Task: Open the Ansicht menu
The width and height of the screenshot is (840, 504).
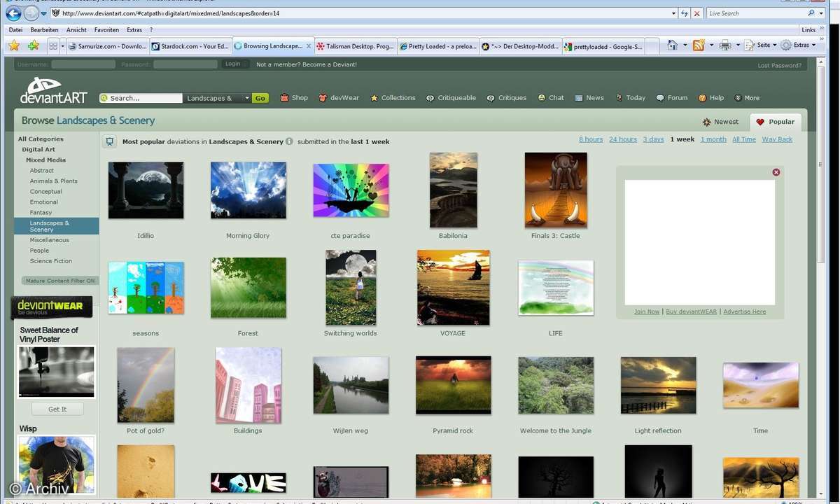Action: pyautogui.click(x=77, y=30)
